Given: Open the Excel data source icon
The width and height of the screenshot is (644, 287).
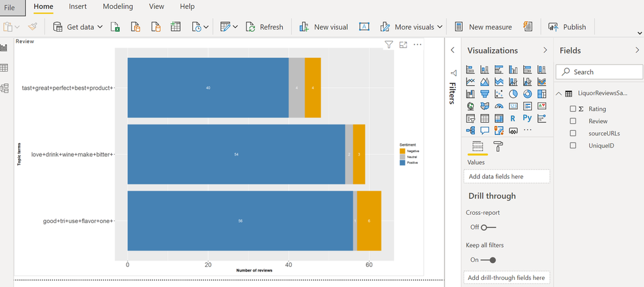Looking at the screenshot, I should click(x=116, y=27).
